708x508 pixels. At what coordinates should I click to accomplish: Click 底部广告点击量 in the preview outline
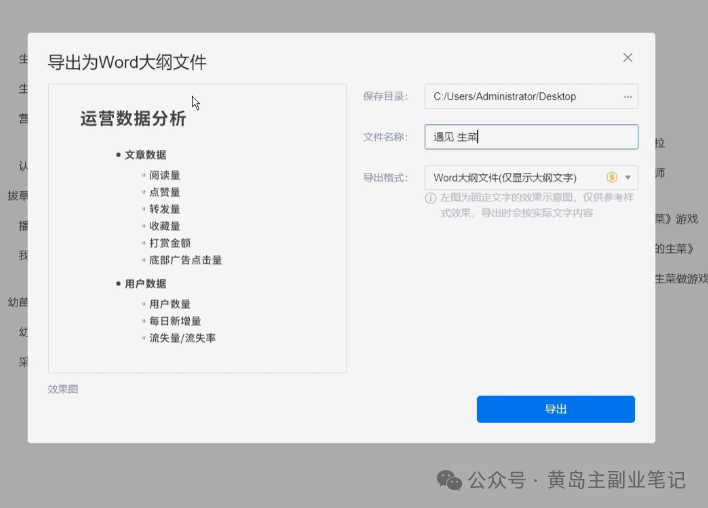click(185, 260)
